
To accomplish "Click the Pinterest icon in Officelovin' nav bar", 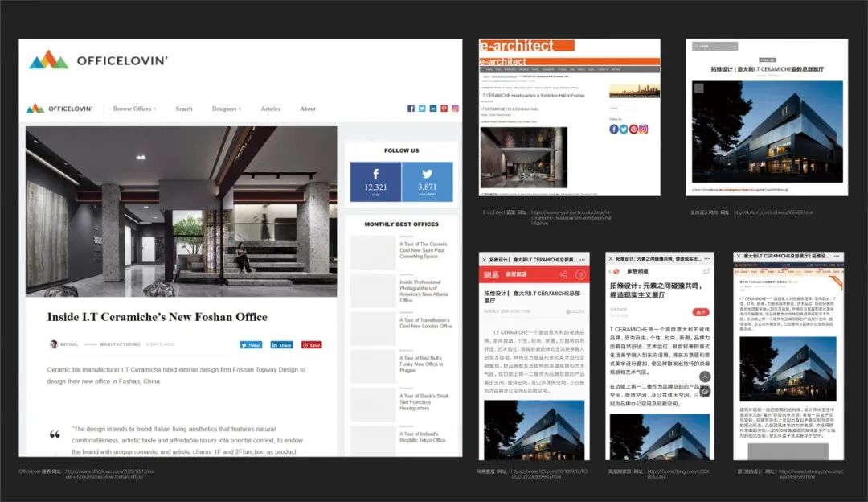I will pyautogui.click(x=444, y=109).
